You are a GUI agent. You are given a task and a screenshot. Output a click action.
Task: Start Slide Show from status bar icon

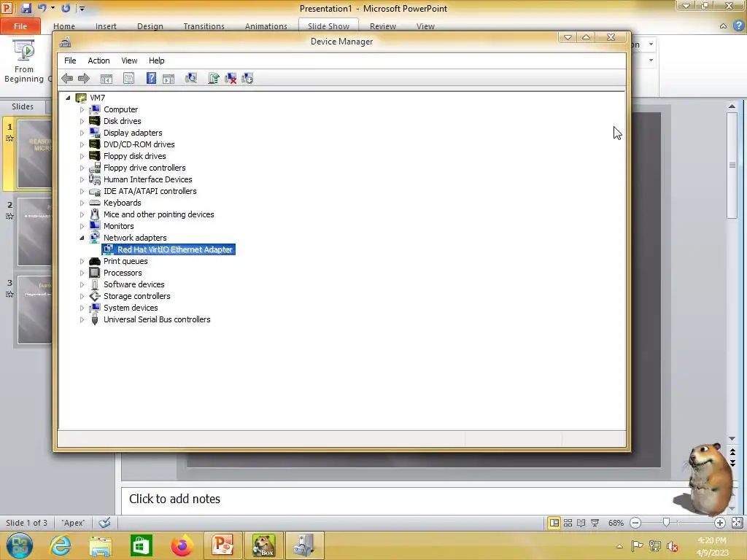click(x=595, y=523)
